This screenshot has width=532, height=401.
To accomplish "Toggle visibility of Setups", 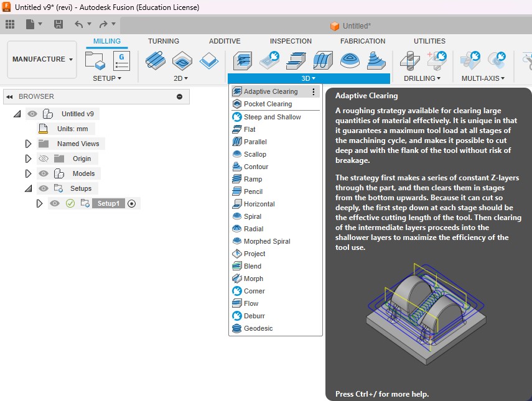I will (44, 188).
